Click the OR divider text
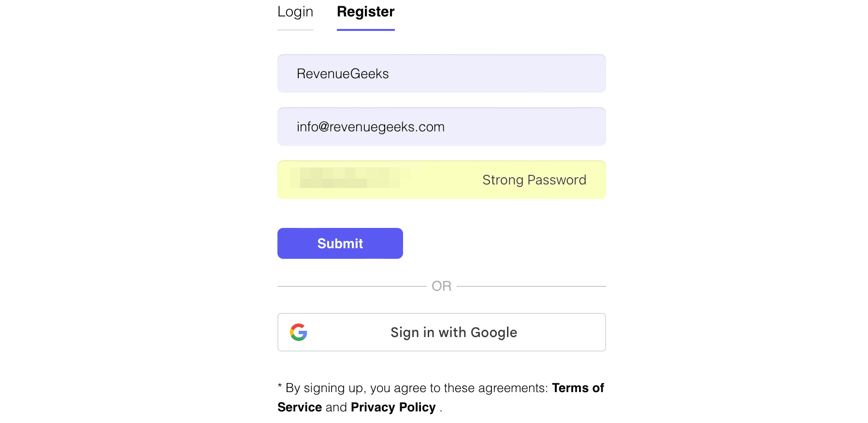 [441, 286]
